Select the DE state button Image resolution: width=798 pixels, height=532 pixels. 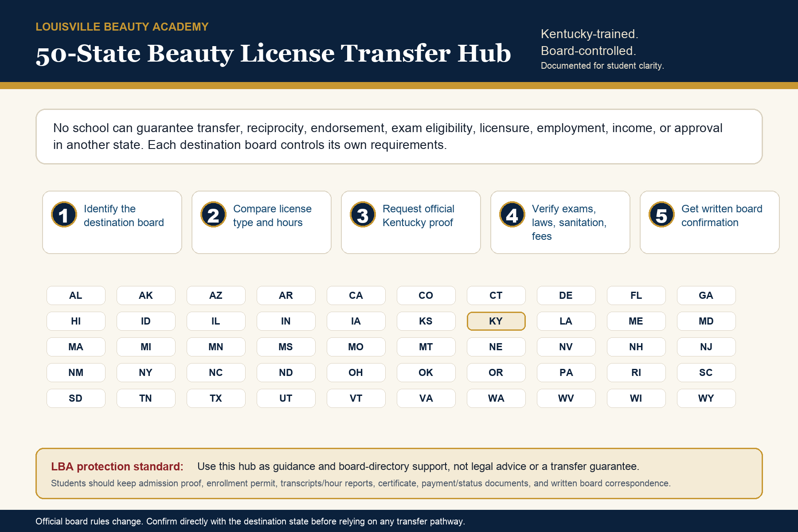click(566, 295)
